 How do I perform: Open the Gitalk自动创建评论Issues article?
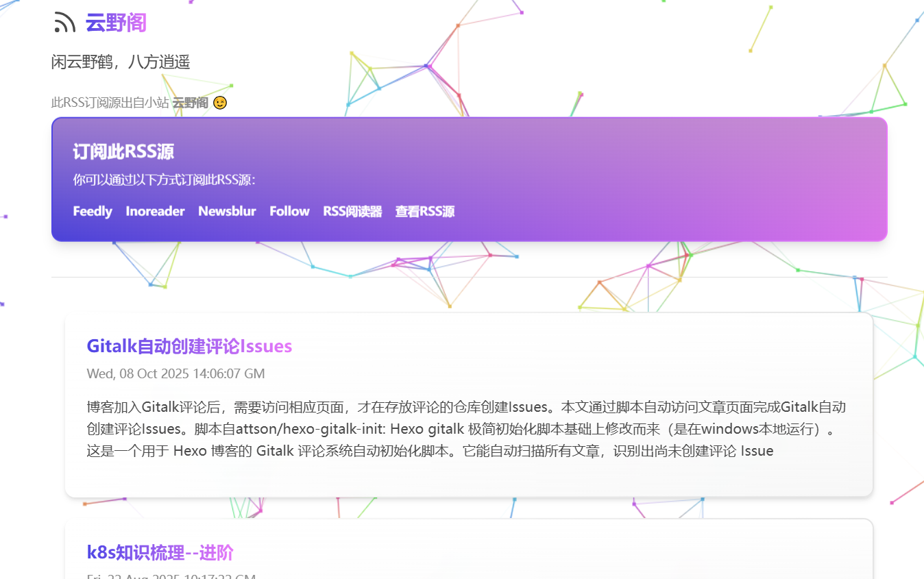(x=189, y=346)
